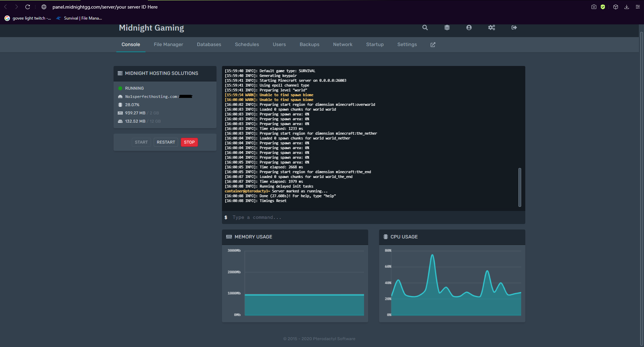
Task: Go forward using the browser forward arrow
Action: pos(16,7)
